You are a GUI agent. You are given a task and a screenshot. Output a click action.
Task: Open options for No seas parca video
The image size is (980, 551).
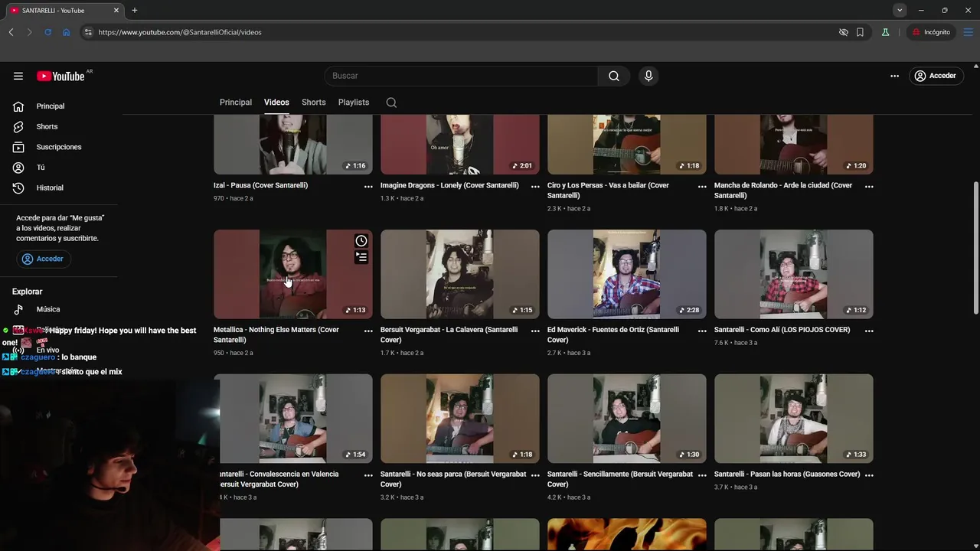535,475
